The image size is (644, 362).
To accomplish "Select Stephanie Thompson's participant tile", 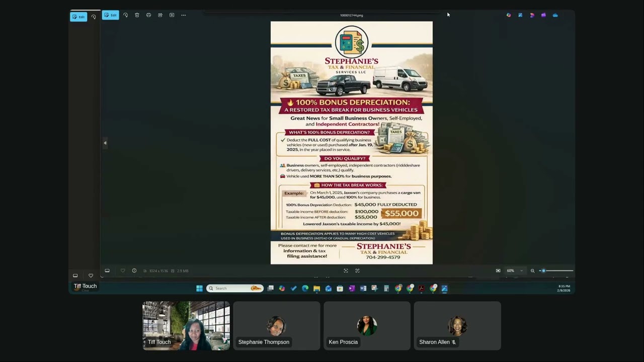I will 277,326.
